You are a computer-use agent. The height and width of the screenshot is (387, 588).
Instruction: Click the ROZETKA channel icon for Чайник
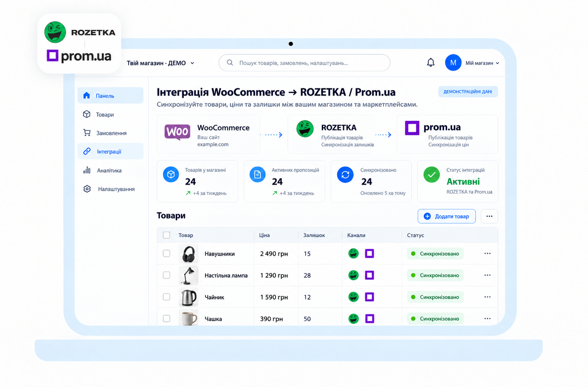click(x=354, y=297)
